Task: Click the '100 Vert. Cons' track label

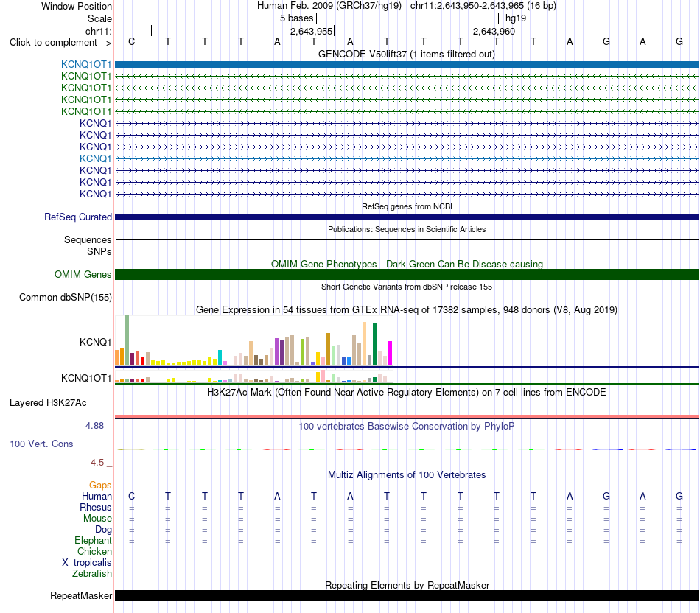Action: coord(41,444)
